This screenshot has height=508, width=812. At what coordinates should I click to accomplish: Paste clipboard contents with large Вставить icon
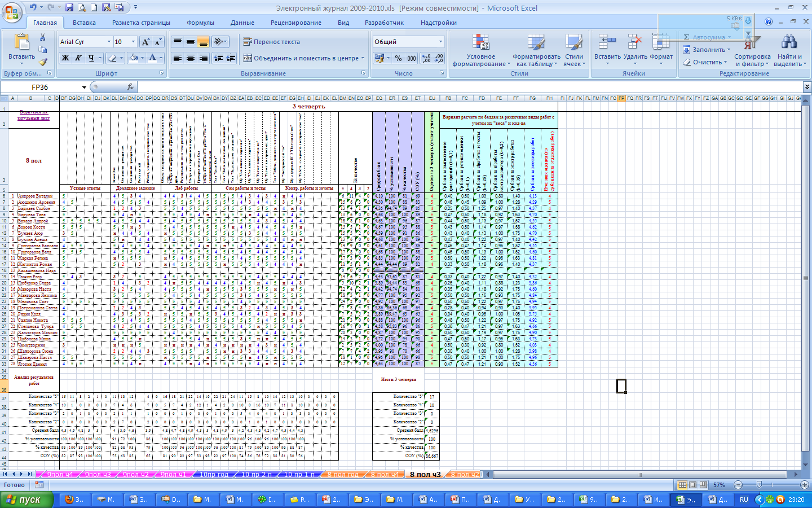coord(21,43)
